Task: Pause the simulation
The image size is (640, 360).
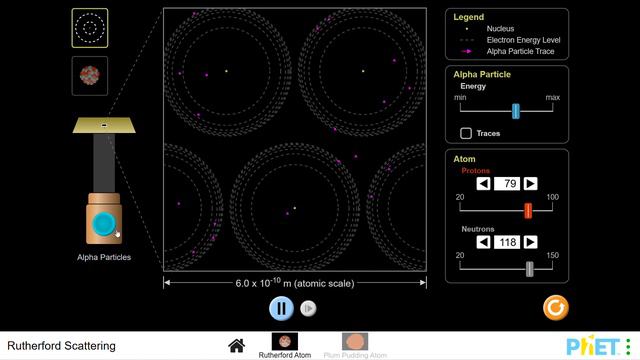Action: pyautogui.click(x=281, y=308)
